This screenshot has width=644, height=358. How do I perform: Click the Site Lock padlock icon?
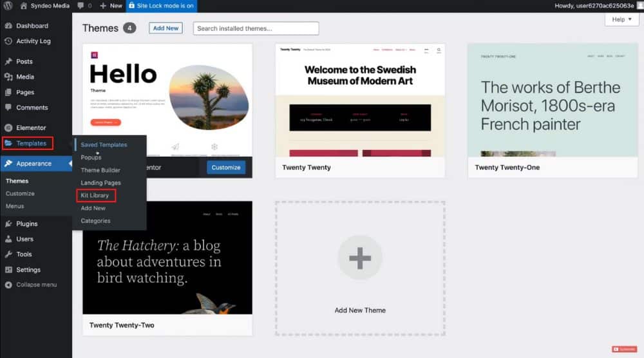pyautogui.click(x=131, y=5)
